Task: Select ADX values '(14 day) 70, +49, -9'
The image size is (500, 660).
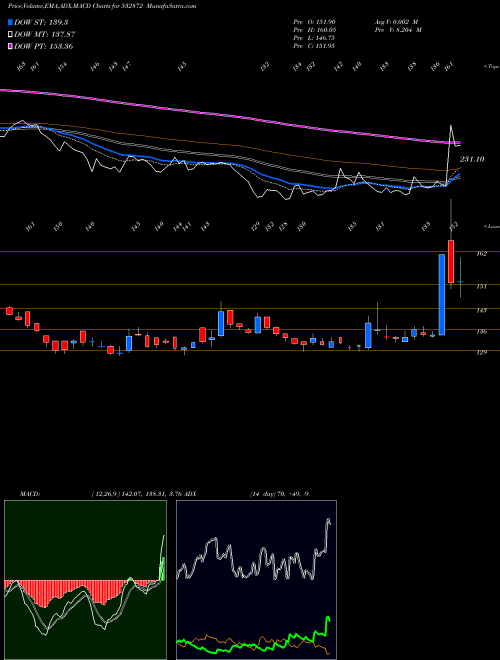Action: 280,493
